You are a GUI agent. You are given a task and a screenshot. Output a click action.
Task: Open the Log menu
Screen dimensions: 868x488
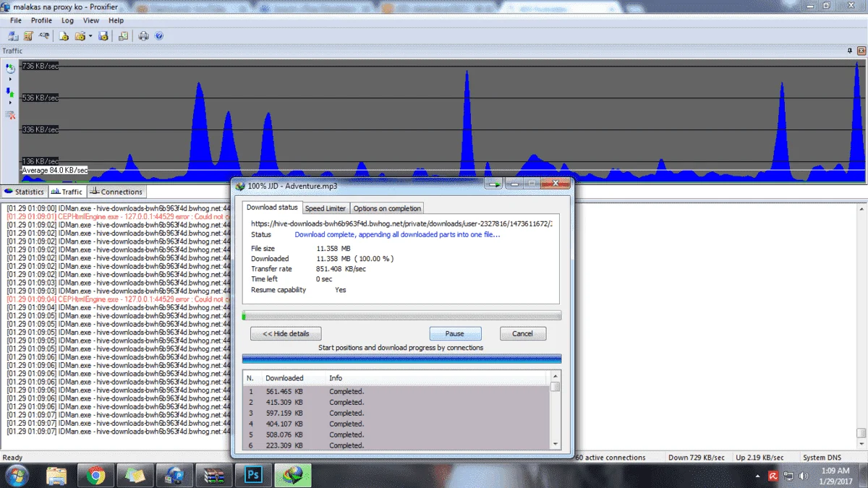(67, 20)
